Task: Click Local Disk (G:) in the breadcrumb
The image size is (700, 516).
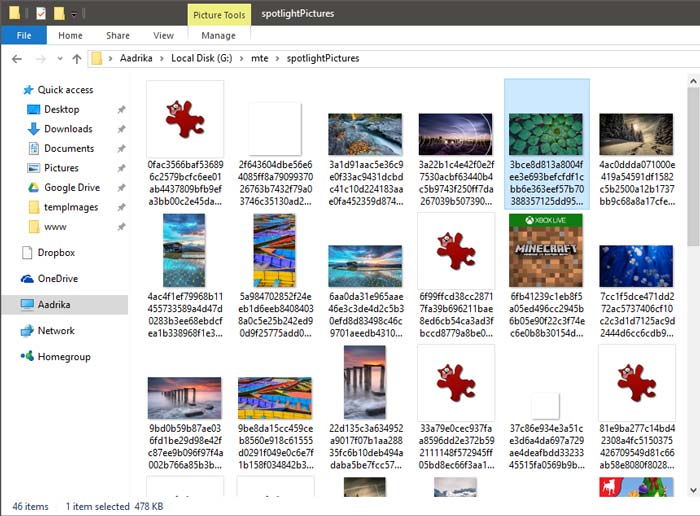Action: pos(202,58)
